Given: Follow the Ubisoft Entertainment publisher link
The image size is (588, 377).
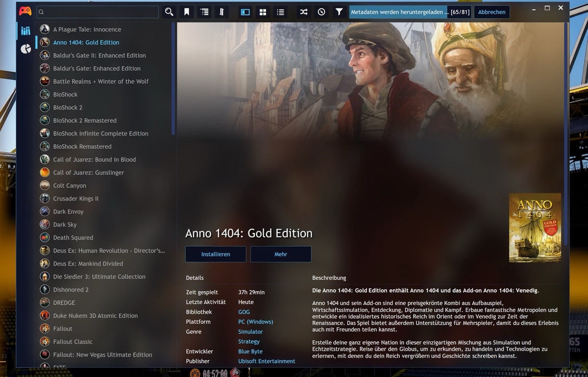Looking at the screenshot, I should coord(267,361).
